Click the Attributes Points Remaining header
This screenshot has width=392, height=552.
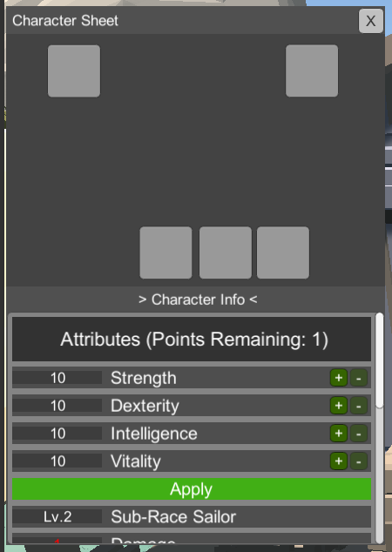click(192, 339)
